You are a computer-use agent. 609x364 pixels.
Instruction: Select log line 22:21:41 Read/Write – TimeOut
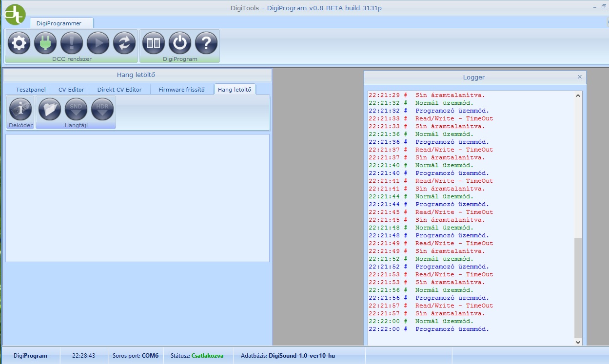[x=431, y=181]
